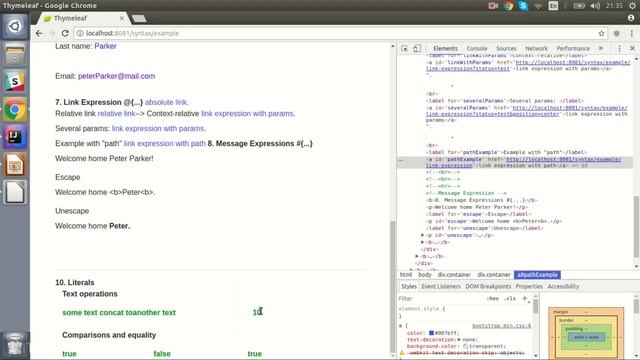
Task: Select the DOM Breakpoints tab
Action: tap(488, 287)
